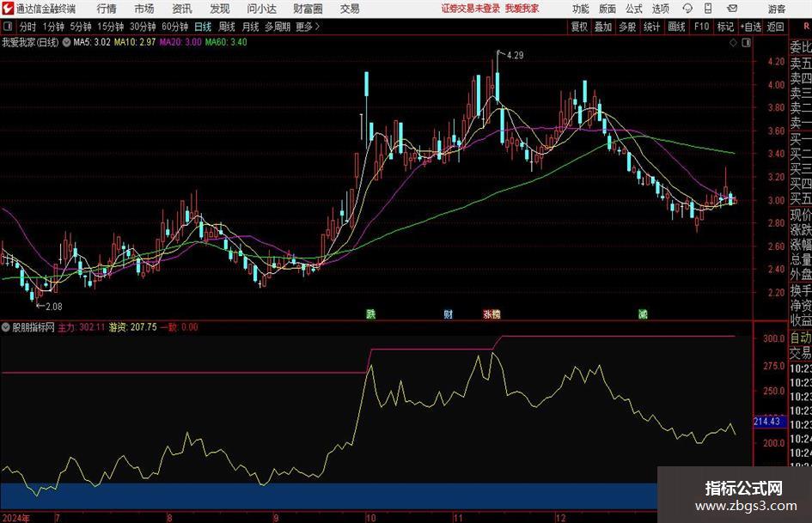Open the 功能 menu

[x=581, y=9]
